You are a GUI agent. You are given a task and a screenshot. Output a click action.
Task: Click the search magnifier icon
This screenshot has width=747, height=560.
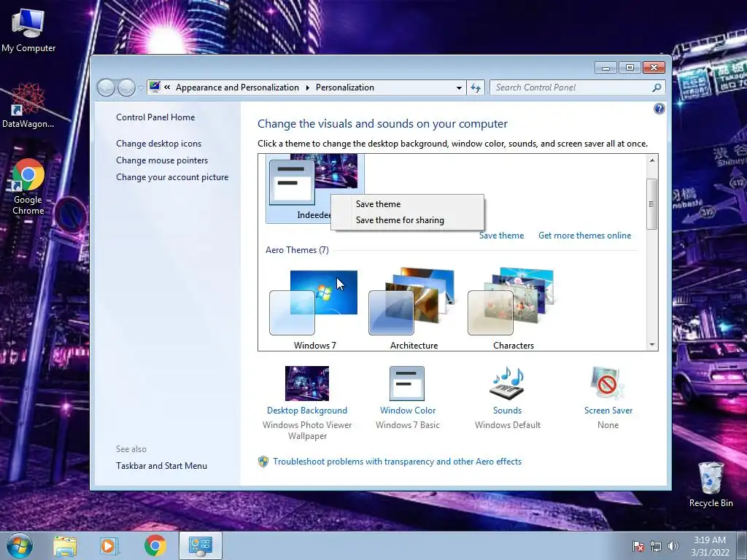click(x=657, y=87)
